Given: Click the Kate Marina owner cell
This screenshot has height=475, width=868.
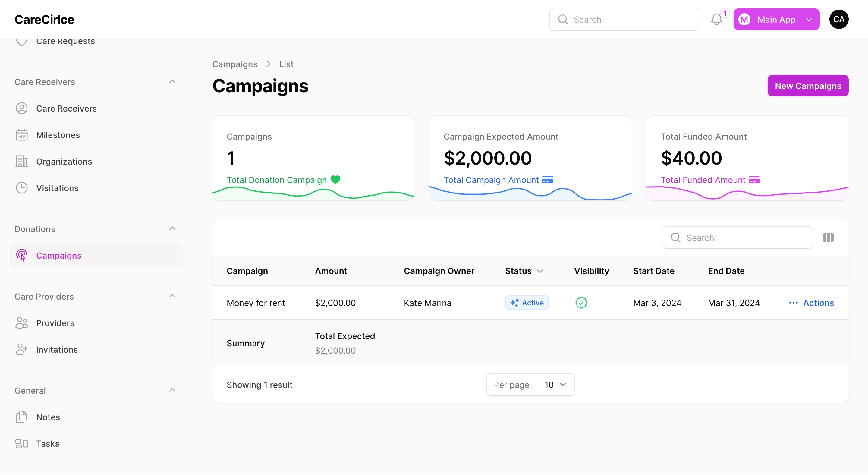Looking at the screenshot, I should tap(427, 303).
